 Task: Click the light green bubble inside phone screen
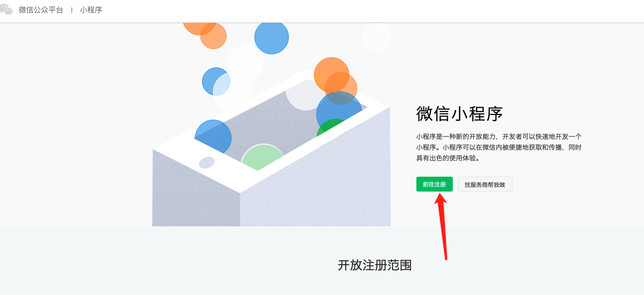click(x=263, y=157)
